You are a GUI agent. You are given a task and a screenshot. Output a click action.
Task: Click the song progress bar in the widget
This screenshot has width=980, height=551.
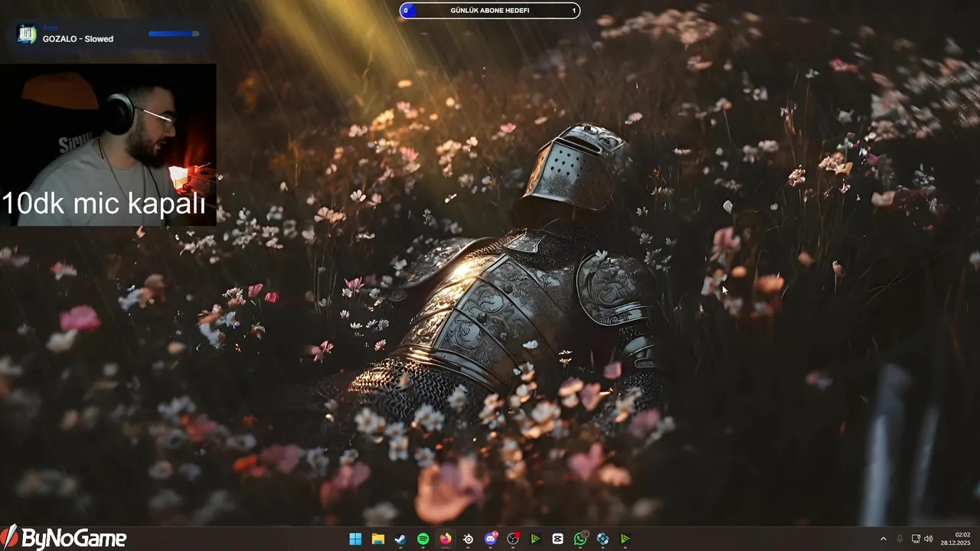click(174, 34)
